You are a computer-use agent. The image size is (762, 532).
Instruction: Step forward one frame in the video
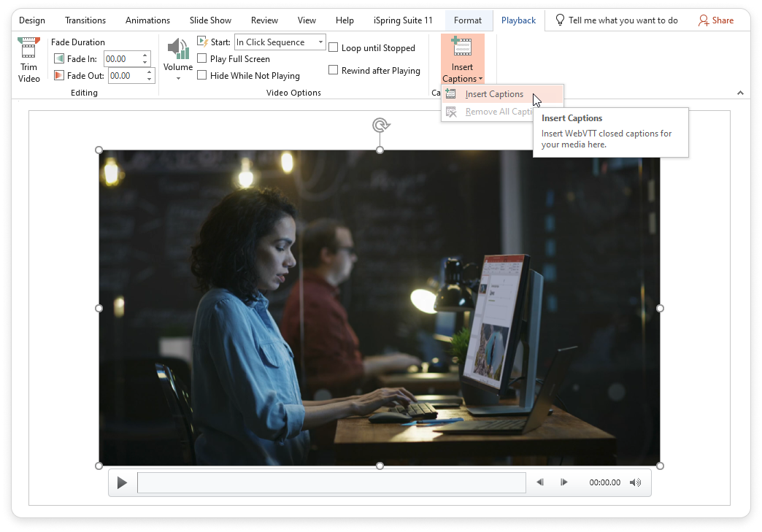(563, 482)
